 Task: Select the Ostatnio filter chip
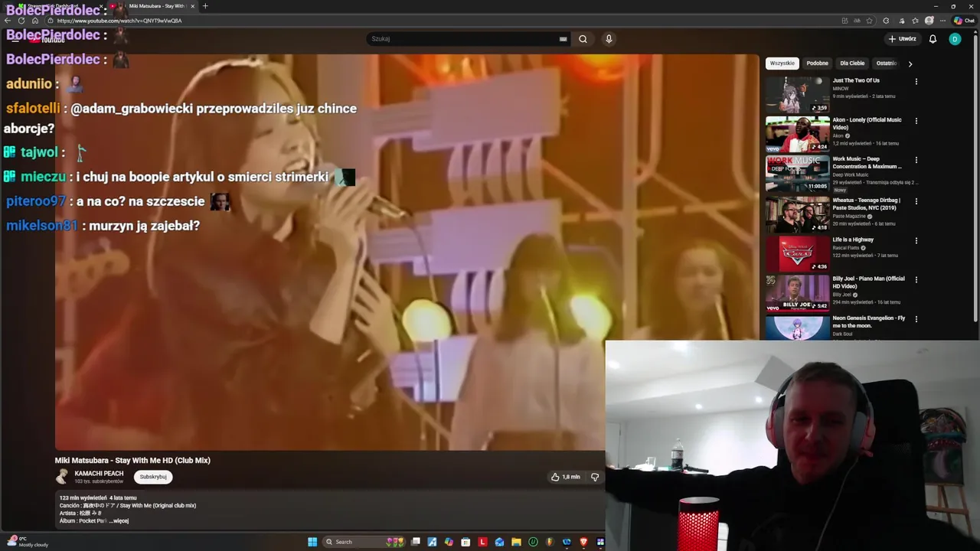(887, 64)
